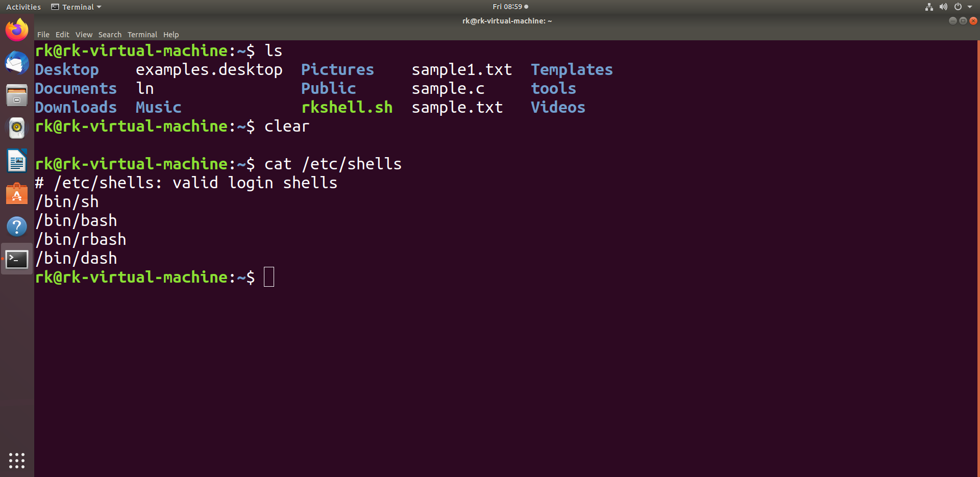Expand the system status chevron at top right

971,7
